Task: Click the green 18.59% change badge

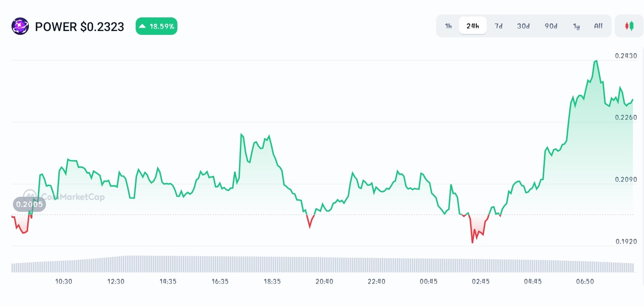Action: point(157,26)
